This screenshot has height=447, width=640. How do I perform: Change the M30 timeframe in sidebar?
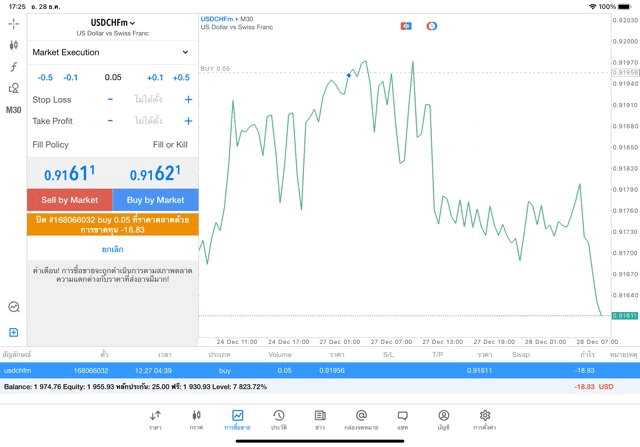[13, 110]
